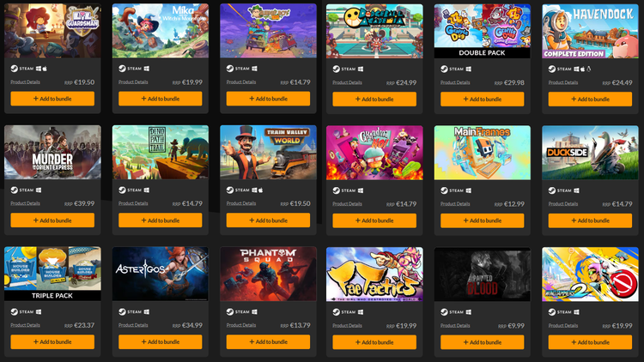Click Steam icon under Duckside card

(x=552, y=190)
